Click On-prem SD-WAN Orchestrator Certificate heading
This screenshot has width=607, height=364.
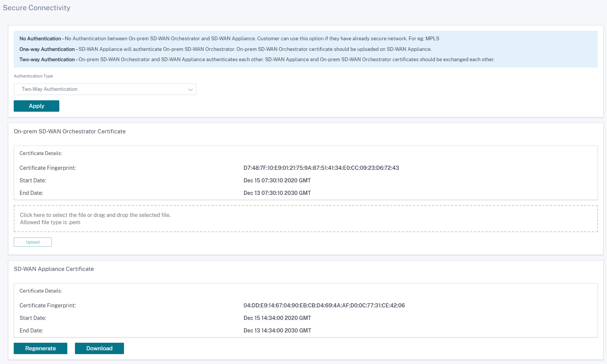(x=70, y=131)
